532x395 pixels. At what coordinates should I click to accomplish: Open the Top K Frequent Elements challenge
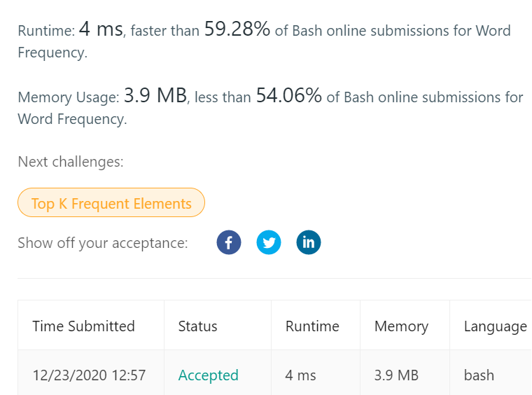pos(111,202)
